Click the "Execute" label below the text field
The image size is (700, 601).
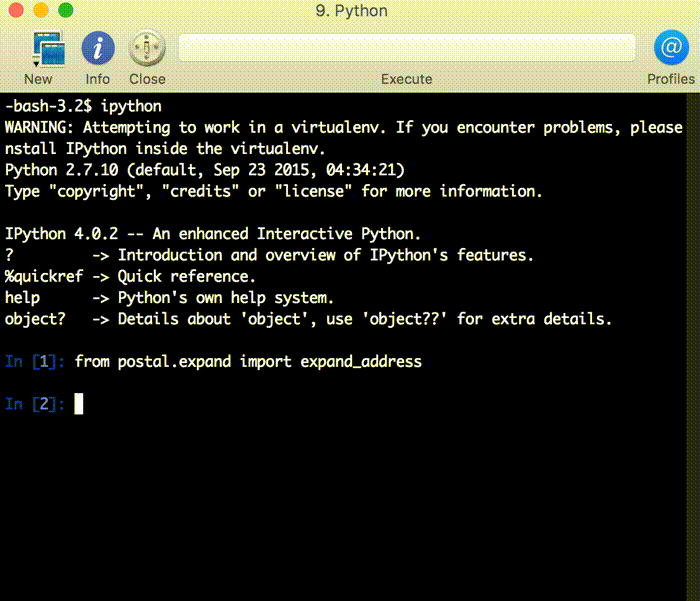[x=406, y=79]
